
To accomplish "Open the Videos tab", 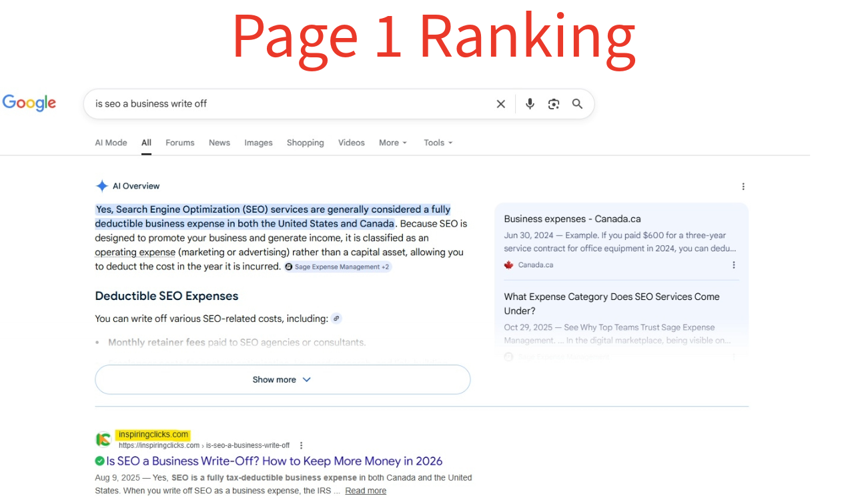I will click(x=352, y=143).
